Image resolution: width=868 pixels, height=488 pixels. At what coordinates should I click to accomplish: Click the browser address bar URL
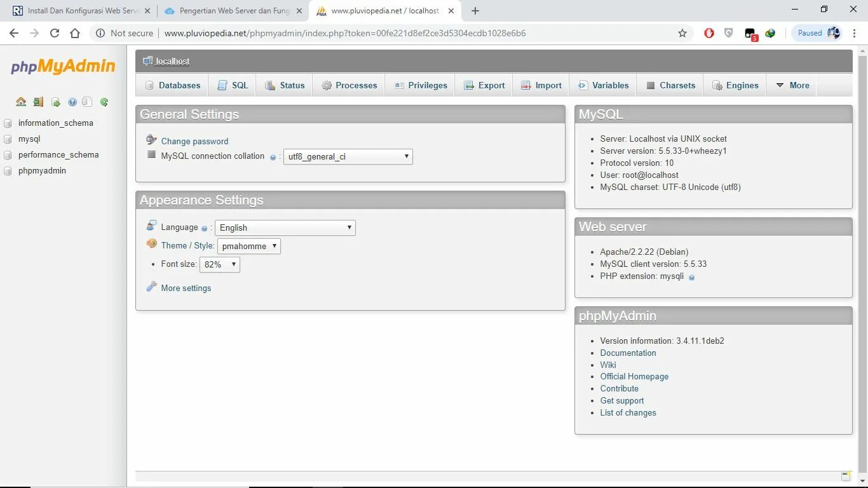tap(345, 33)
